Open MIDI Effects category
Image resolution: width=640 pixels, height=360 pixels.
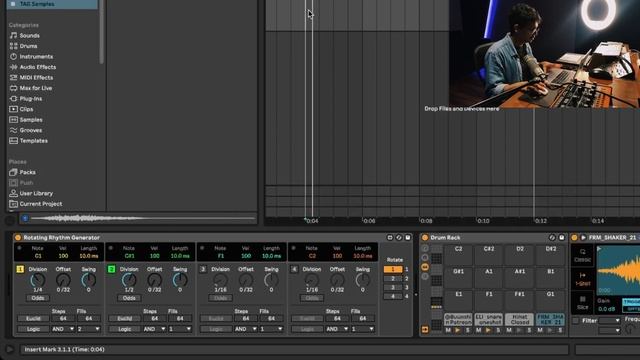pyautogui.click(x=36, y=78)
